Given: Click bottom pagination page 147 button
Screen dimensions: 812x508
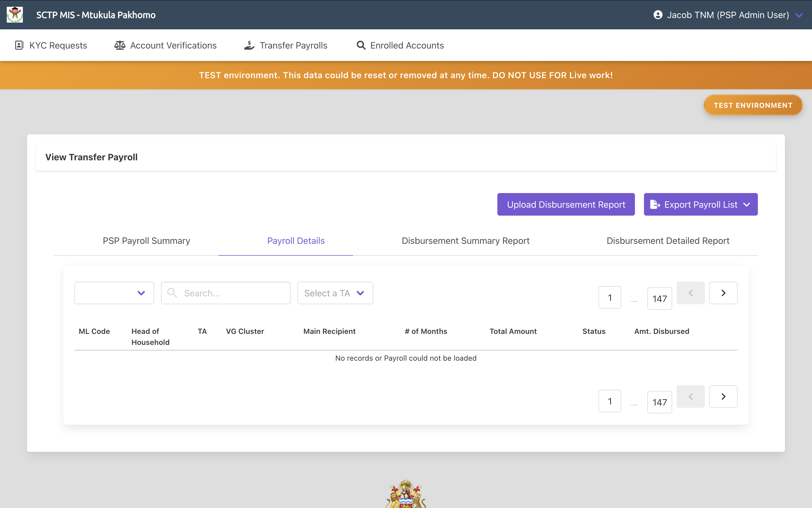Looking at the screenshot, I should (659, 402).
